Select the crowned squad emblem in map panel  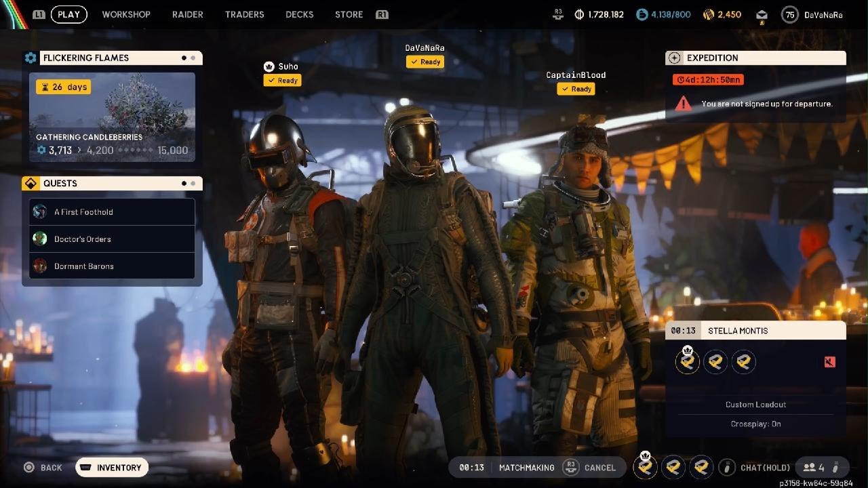pos(688,361)
